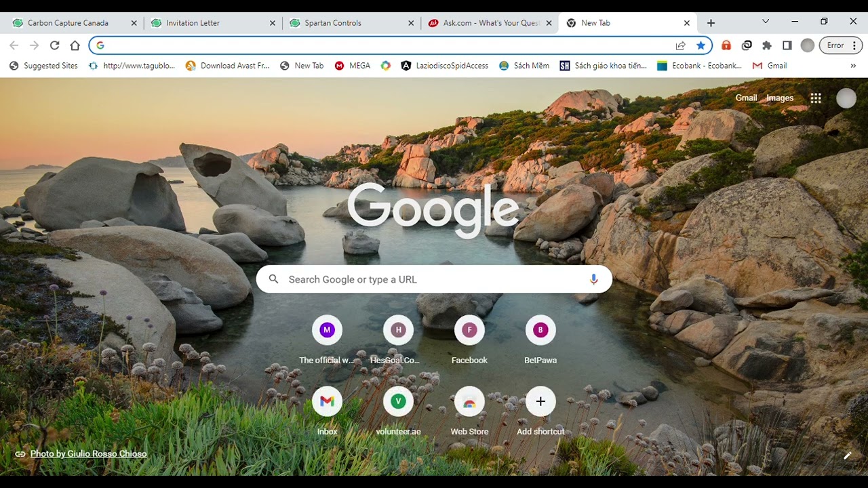This screenshot has width=868, height=488.
Task: Open the volunteer.ae shortcut
Action: (x=398, y=411)
